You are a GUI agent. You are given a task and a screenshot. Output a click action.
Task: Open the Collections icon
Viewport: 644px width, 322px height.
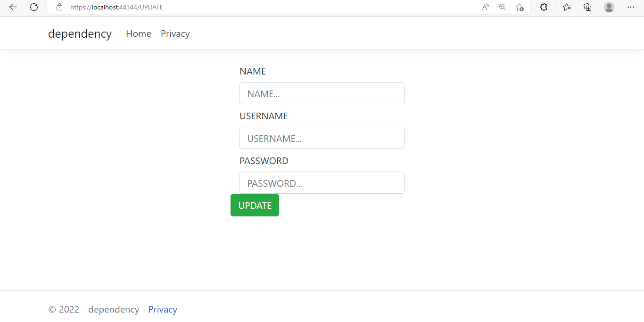(x=587, y=7)
